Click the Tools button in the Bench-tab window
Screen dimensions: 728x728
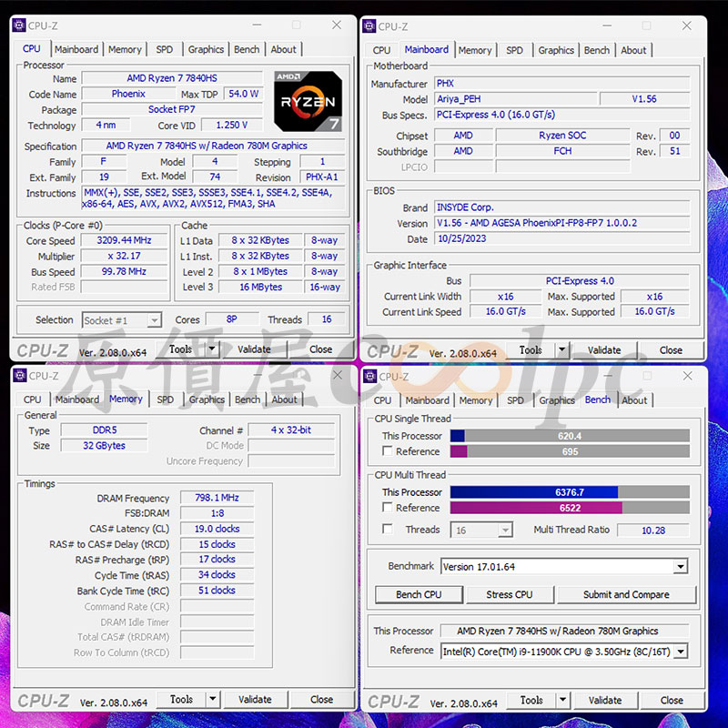click(x=531, y=700)
